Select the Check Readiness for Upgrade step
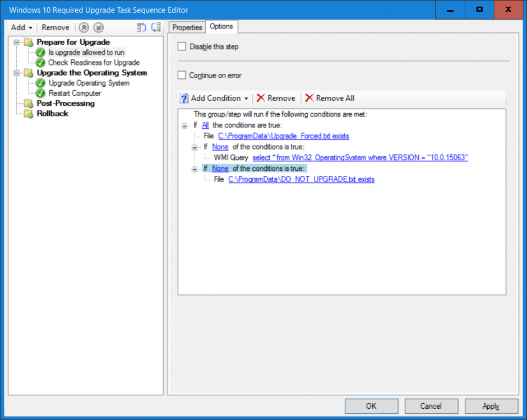Image resolution: width=527 pixels, height=420 pixels. [x=94, y=63]
